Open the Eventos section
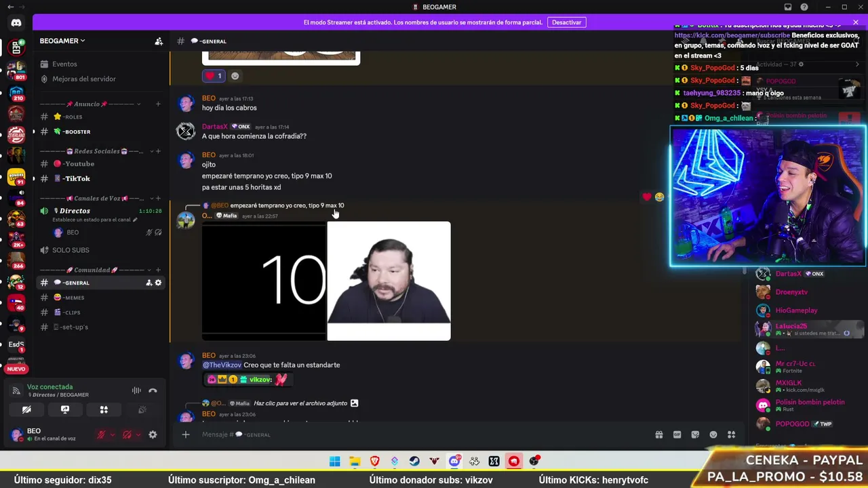 [x=64, y=64]
